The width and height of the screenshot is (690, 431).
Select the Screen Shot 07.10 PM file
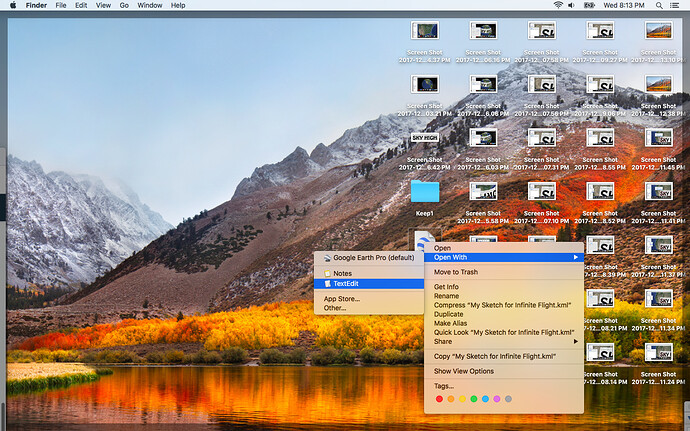[x=542, y=192]
